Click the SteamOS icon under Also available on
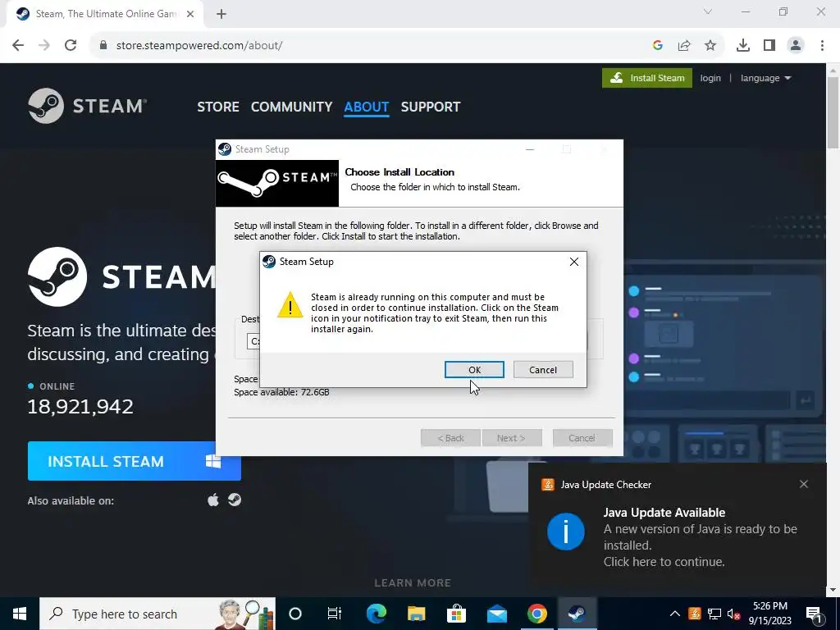This screenshot has height=630, width=840. tap(235, 500)
